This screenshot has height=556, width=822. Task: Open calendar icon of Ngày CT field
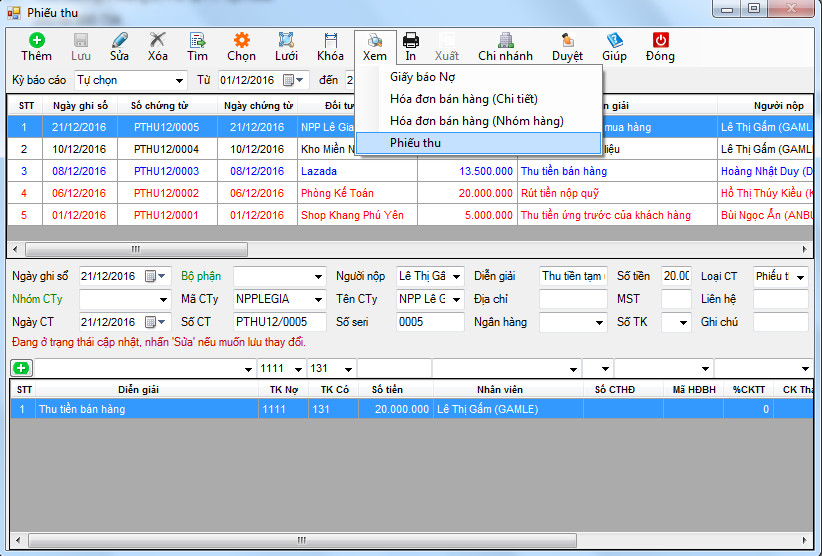pos(150,322)
